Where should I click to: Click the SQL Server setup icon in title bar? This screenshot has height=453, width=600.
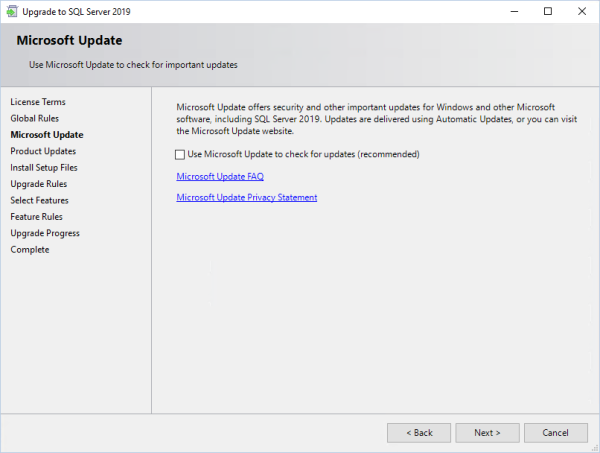pyautogui.click(x=12, y=11)
